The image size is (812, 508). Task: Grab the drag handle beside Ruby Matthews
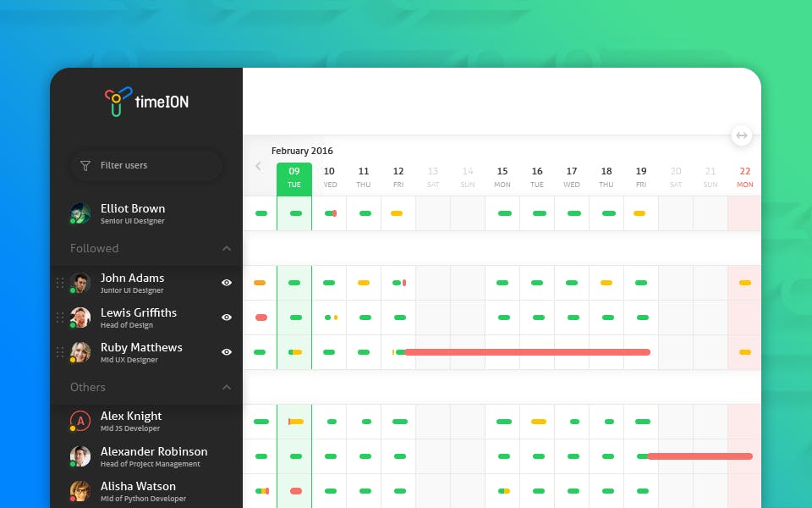60,352
